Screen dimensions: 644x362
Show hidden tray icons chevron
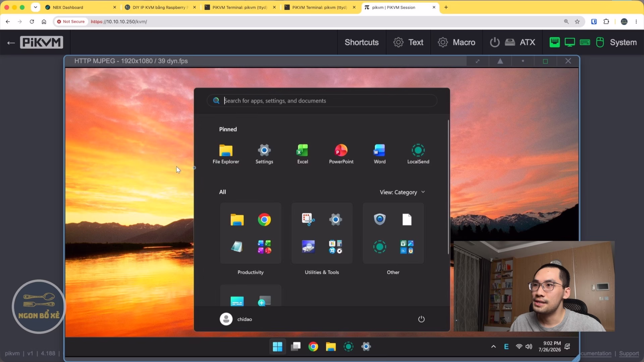point(493,347)
